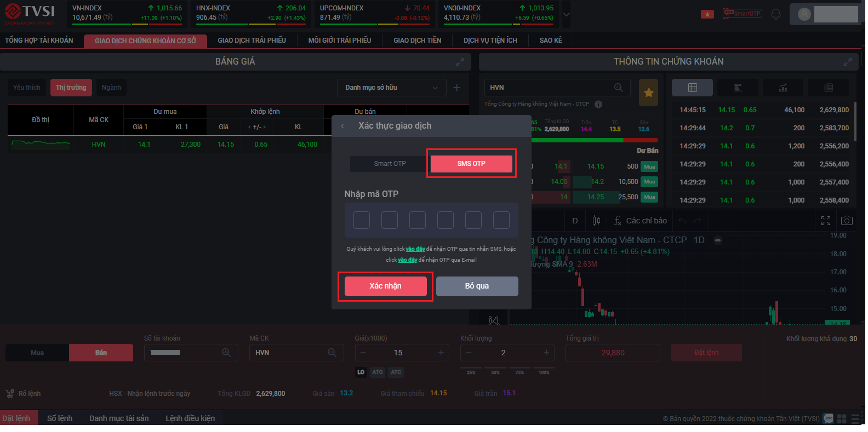This screenshot has width=868, height=432.
Task: Toggle order side to Mua
Action: (37, 353)
